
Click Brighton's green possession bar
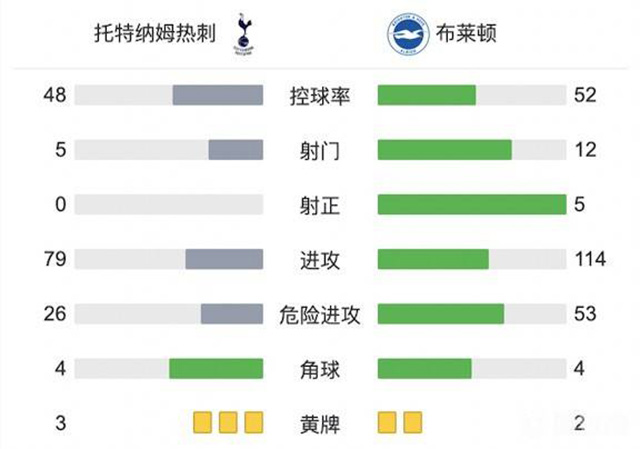(427, 96)
